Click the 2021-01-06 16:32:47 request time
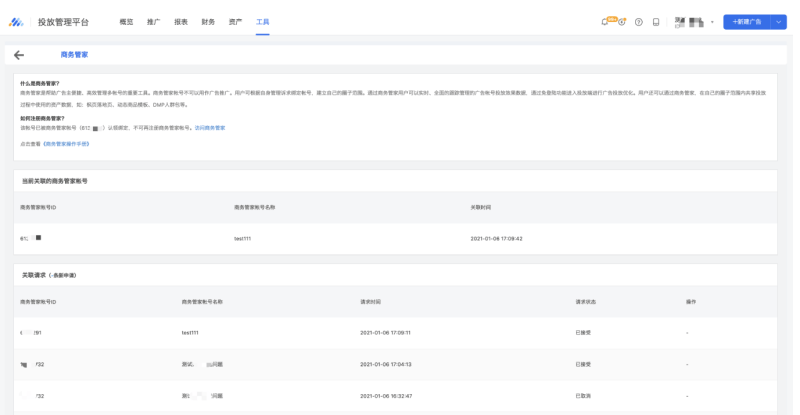800x415 pixels. pyautogui.click(x=386, y=396)
